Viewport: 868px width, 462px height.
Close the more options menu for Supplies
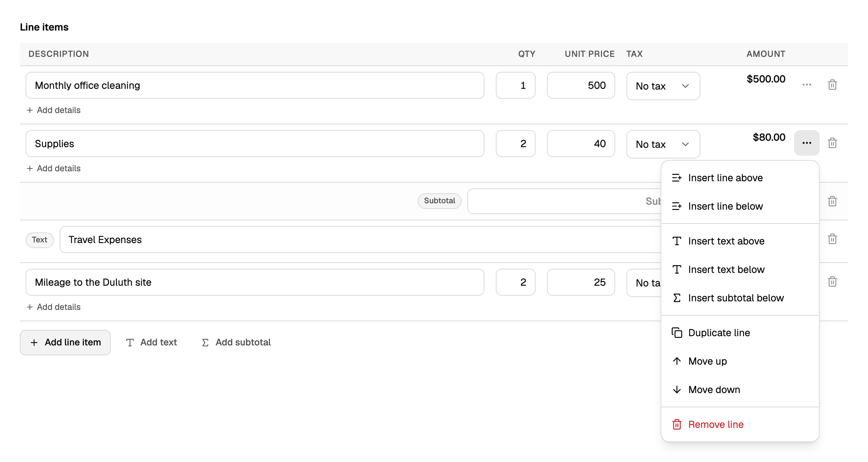(807, 143)
